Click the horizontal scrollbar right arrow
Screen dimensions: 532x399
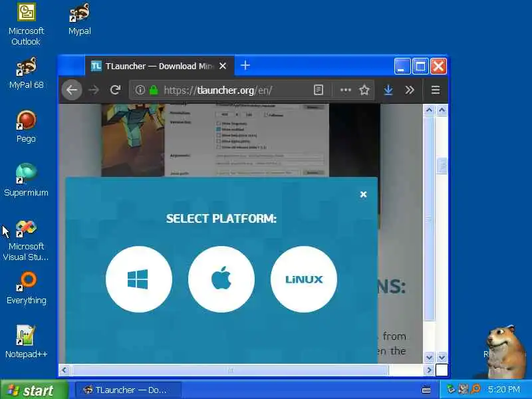coord(429,370)
